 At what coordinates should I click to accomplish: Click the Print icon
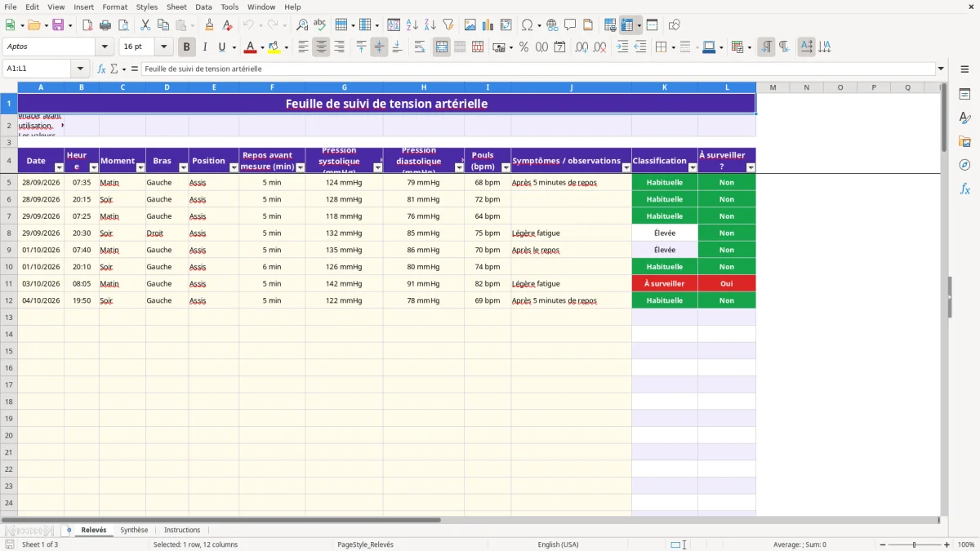coord(105,25)
